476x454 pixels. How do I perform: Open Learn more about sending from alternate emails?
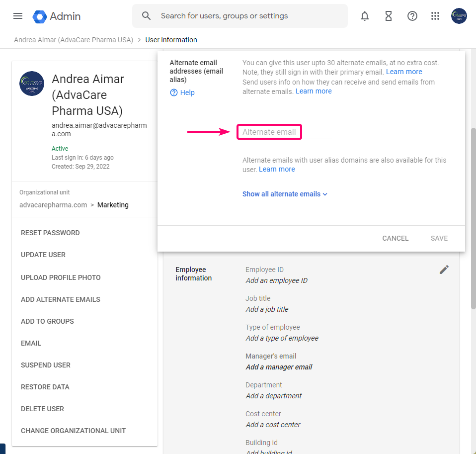[x=314, y=91]
